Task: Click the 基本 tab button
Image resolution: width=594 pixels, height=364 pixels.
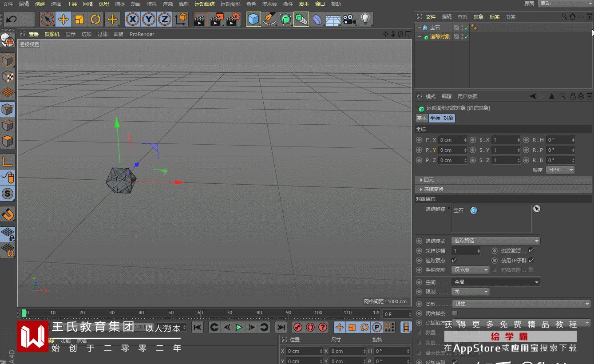Action: point(421,119)
